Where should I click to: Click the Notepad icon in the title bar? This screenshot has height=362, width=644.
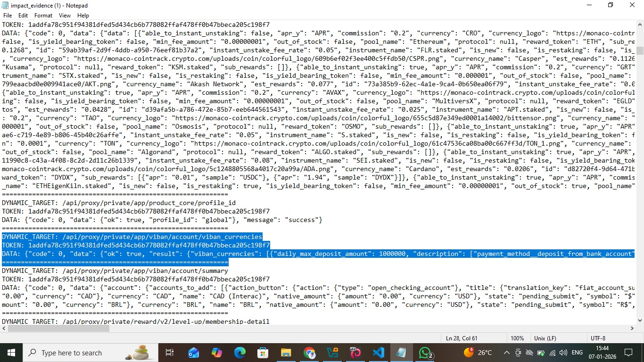(x=5, y=6)
